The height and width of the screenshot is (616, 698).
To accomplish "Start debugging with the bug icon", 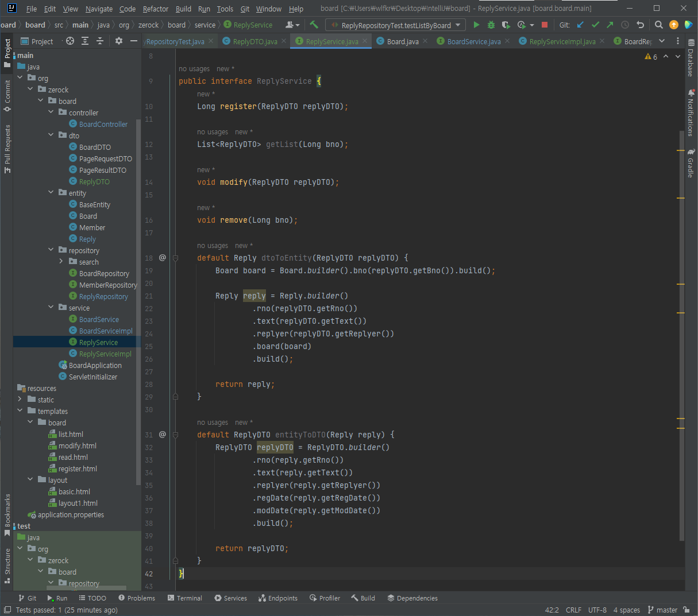I will [x=491, y=25].
